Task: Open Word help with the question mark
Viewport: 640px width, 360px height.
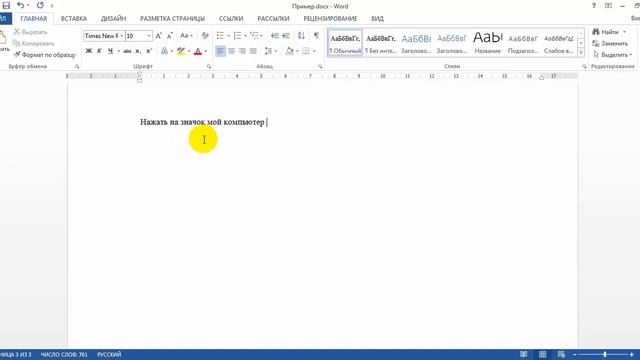Action: (593, 6)
